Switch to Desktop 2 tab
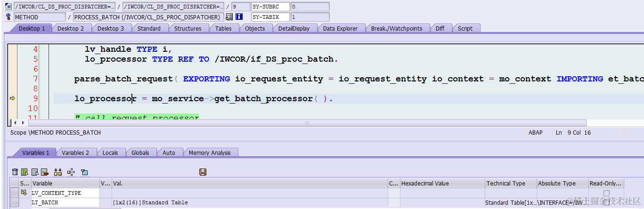 coord(71,28)
